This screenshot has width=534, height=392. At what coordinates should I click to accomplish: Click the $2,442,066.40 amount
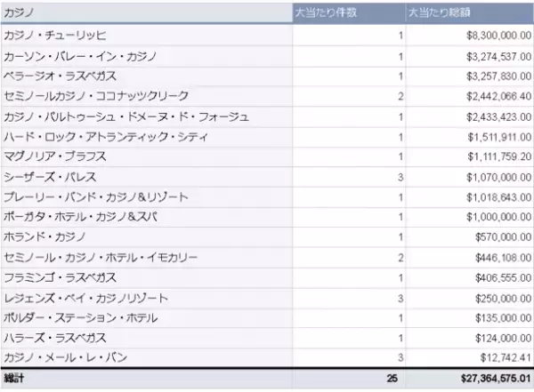(498, 96)
